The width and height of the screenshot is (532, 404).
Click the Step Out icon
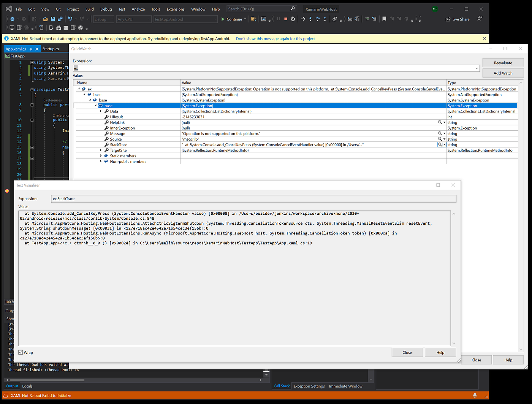pos(325,19)
